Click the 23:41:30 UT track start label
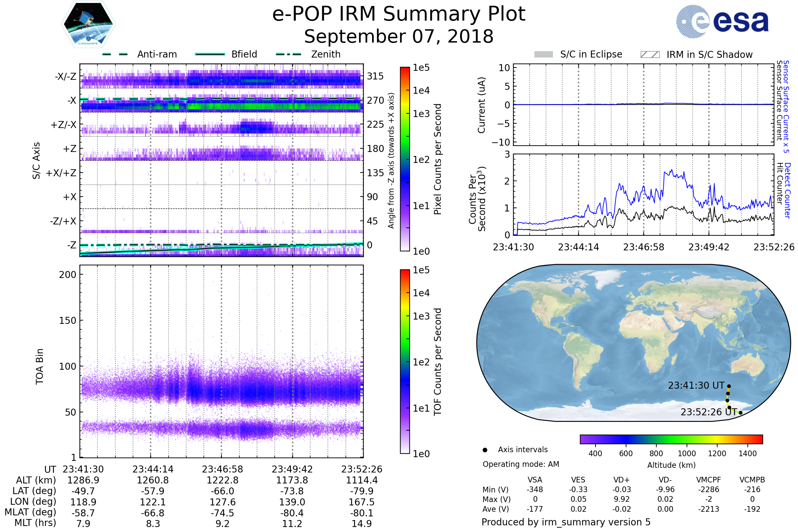Image resolution: width=798 pixels, height=532 pixels. tap(696, 385)
